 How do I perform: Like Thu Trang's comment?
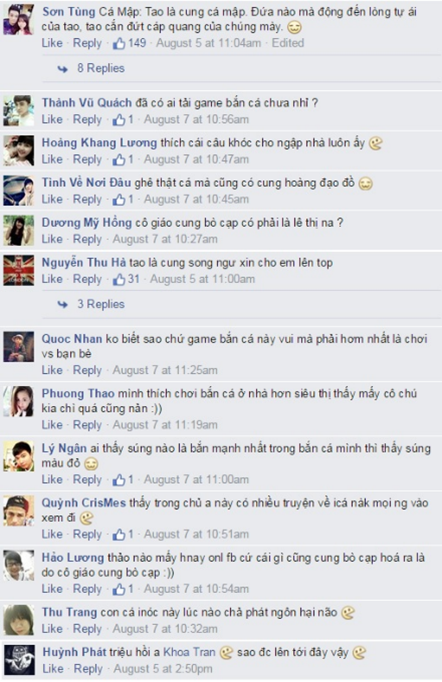tap(52, 629)
